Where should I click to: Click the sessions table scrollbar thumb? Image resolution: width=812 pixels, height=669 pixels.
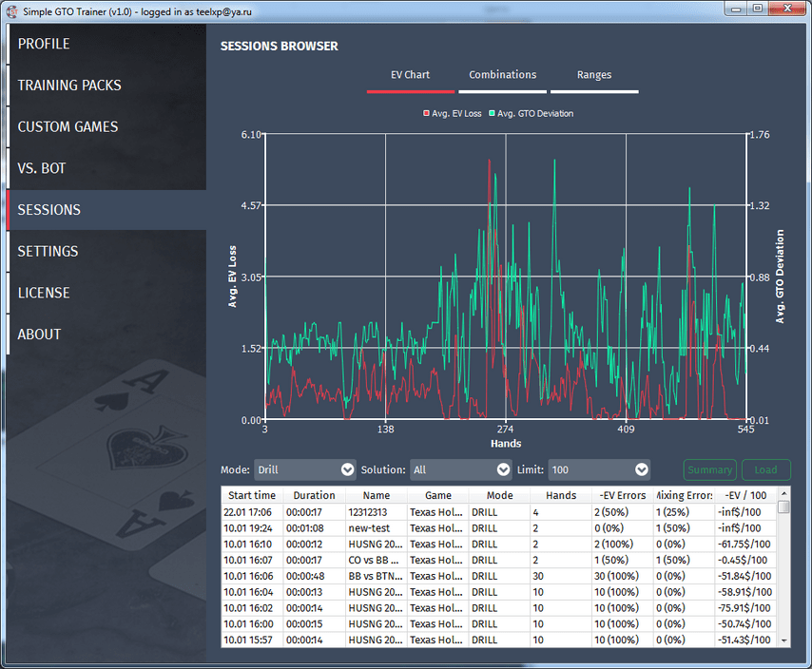click(784, 507)
